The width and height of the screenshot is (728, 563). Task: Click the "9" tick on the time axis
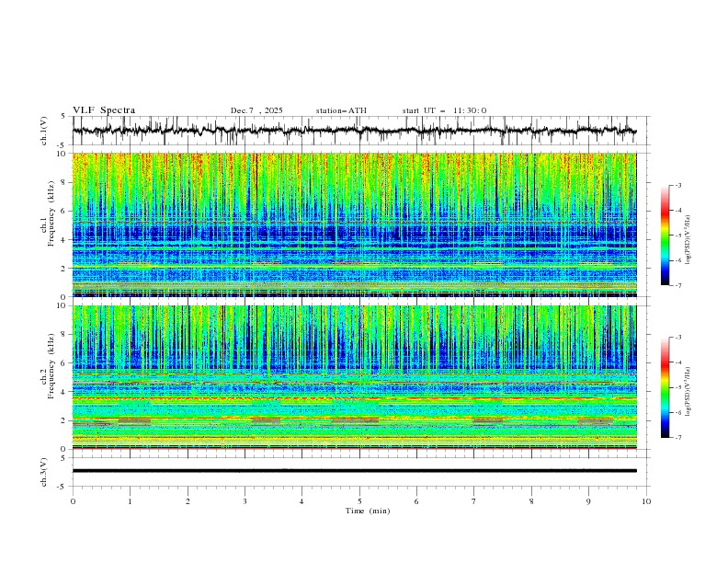click(x=588, y=501)
